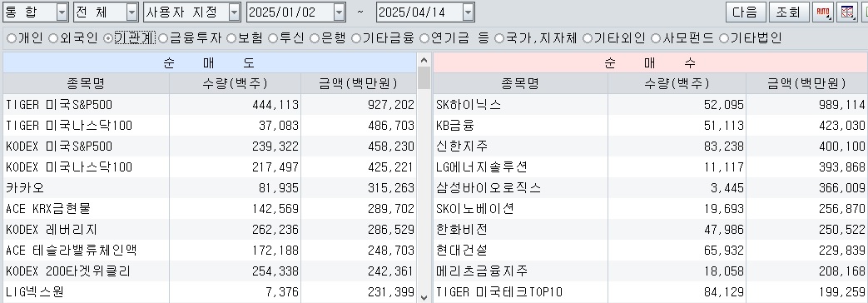Click the 순매도 table header
The image size is (868, 303).
pyautogui.click(x=210, y=62)
